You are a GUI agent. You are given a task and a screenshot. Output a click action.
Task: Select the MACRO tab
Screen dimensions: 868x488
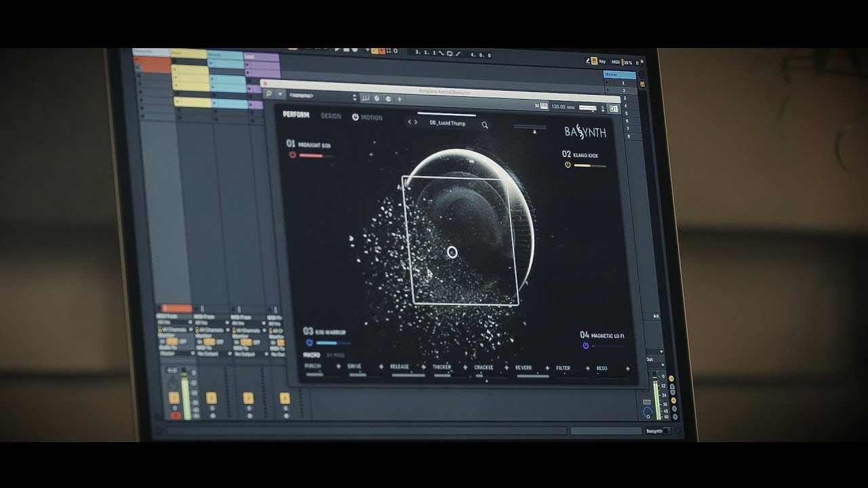tap(312, 354)
